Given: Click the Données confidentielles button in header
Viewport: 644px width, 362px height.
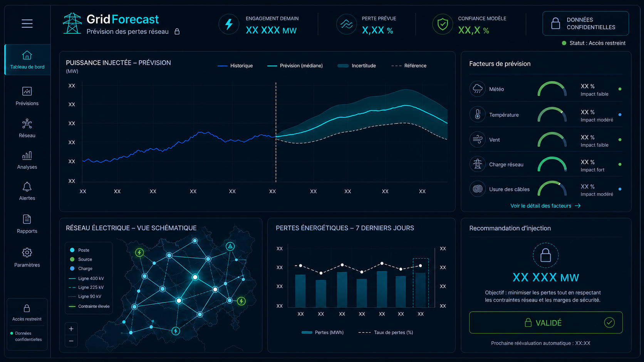Looking at the screenshot, I should pyautogui.click(x=585, y=23).
